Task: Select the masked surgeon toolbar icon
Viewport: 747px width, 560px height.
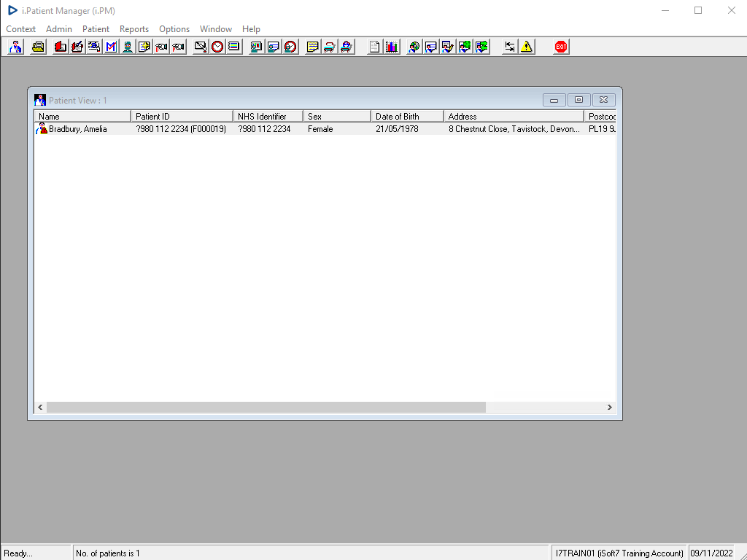Action: [x=128, y=47]
